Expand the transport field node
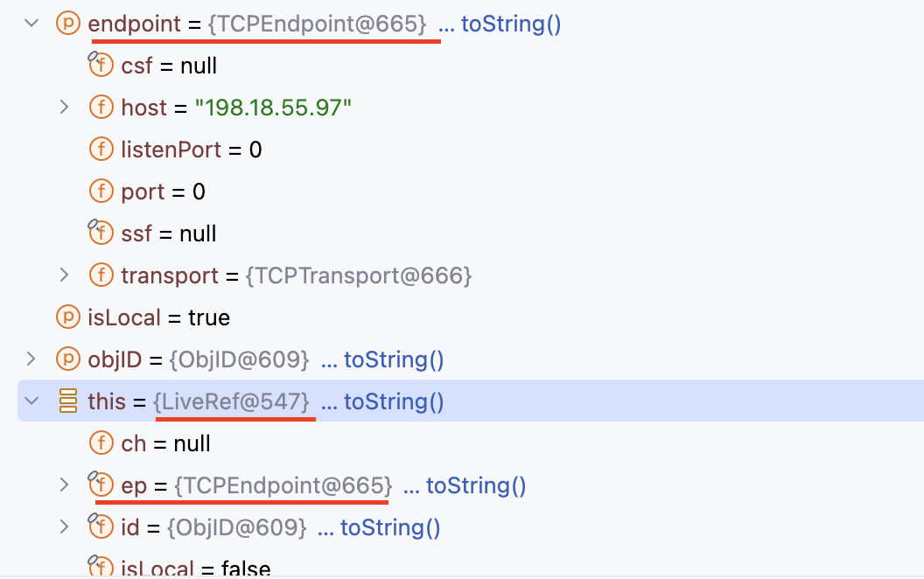The width and height of the screenshot is (924, 579). pyautogui.click(x=64, y=276)
